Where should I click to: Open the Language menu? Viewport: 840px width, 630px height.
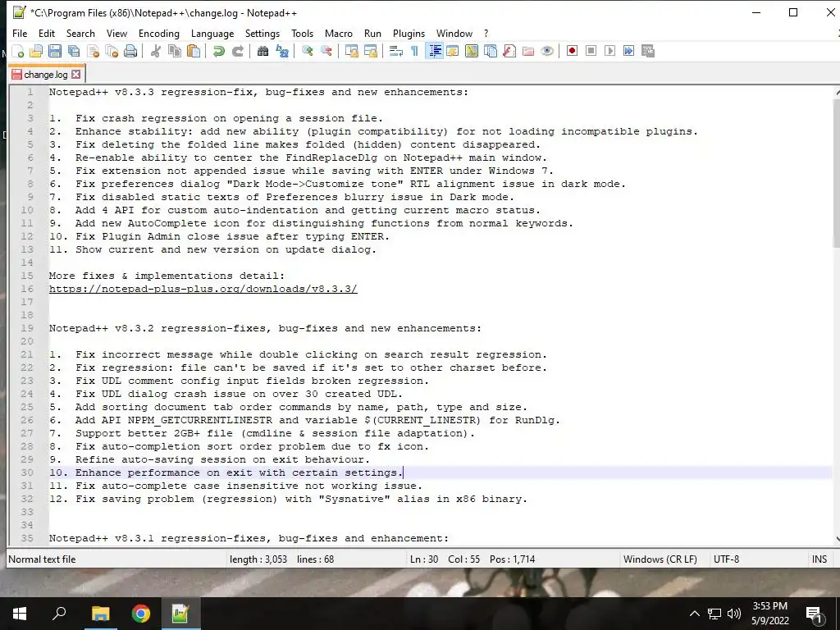[x=212, y=33]
